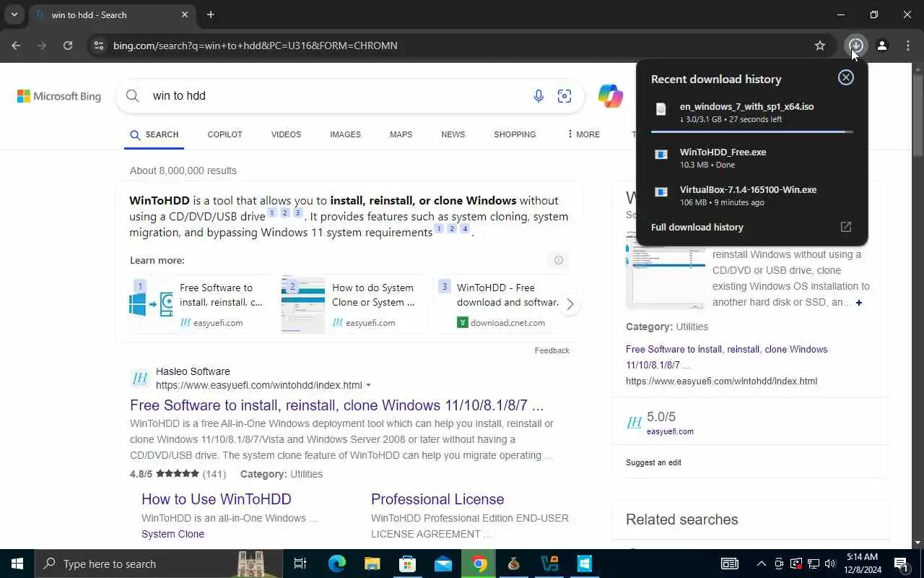This screenshot has width=924, height=578.
Task: Open File Explorer from taskbar
Action: point(372,564)
